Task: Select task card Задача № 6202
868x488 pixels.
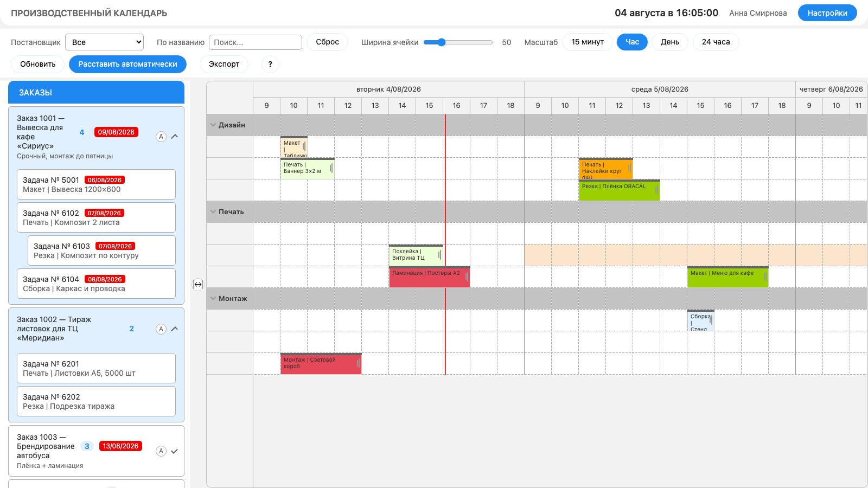Action: point(96,401)
